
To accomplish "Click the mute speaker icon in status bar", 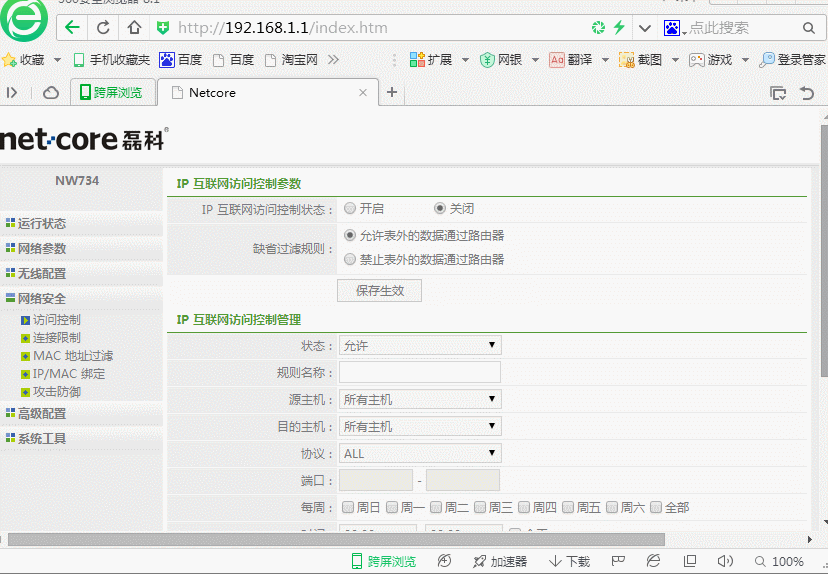I will 725,561.
